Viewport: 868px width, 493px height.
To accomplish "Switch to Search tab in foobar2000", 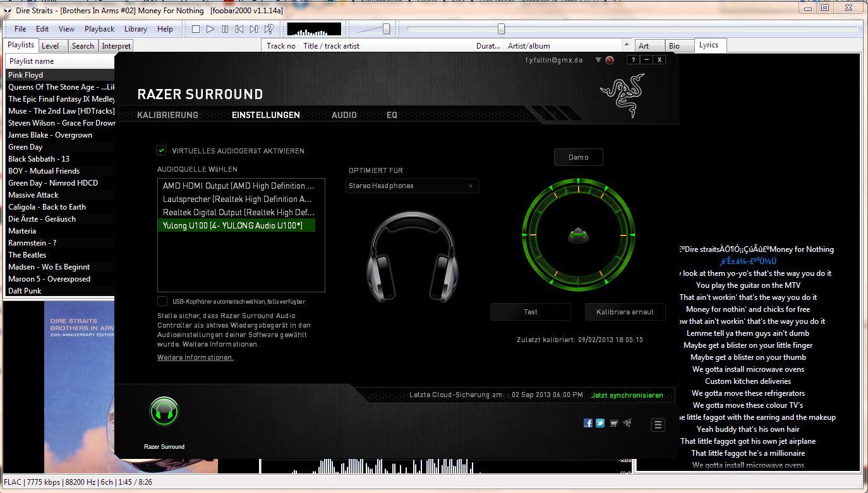I will [x=83, y=45].
